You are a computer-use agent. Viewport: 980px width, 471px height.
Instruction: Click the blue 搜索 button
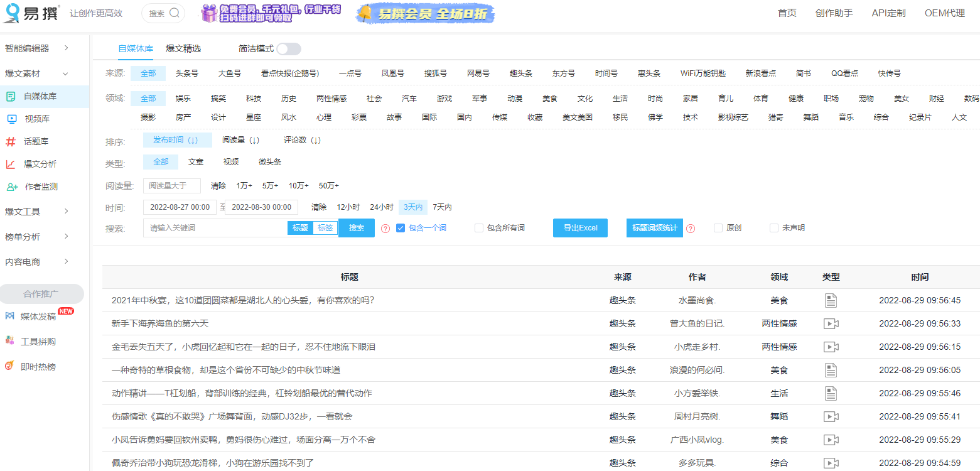357,228
